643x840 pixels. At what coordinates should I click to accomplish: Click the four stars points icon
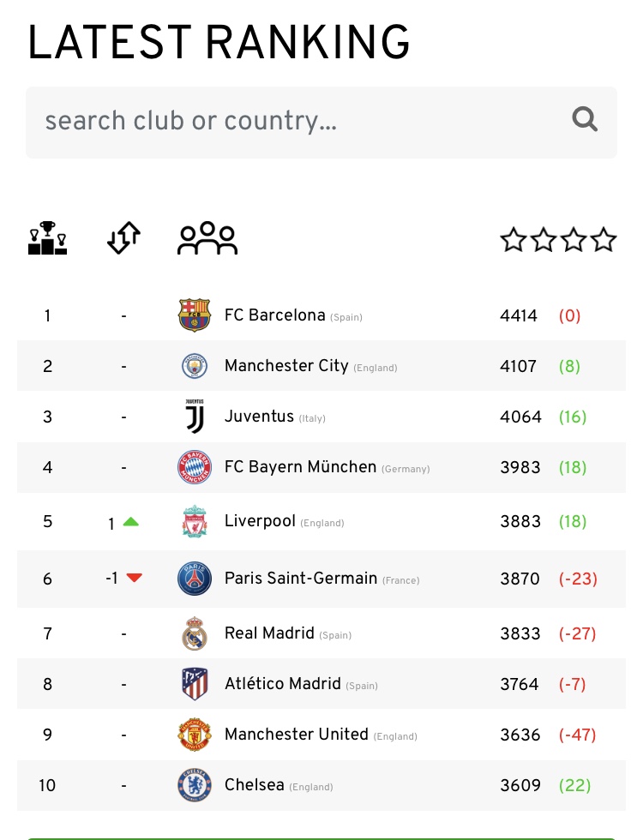tap(558, 240)
